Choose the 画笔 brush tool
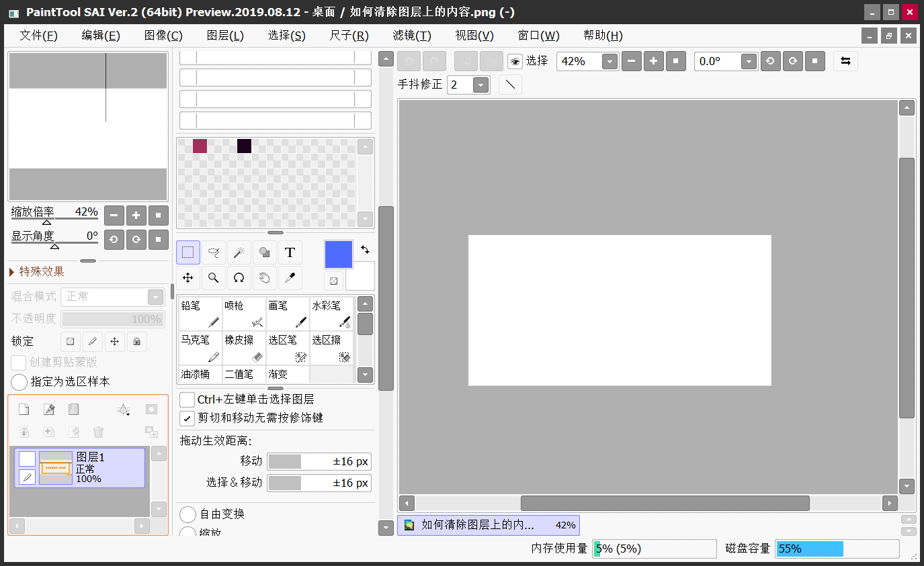924x566 pixels. point(288,314)
